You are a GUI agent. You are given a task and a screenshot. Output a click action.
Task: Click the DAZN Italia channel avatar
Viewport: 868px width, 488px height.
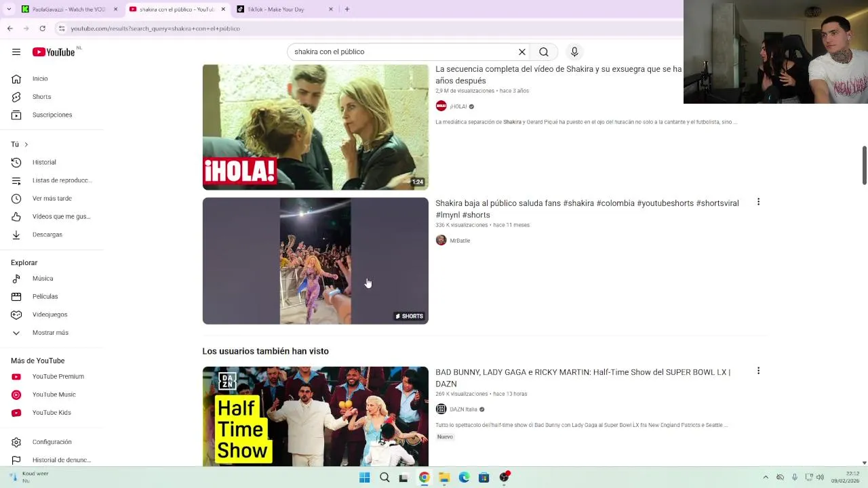click(441, 409)
